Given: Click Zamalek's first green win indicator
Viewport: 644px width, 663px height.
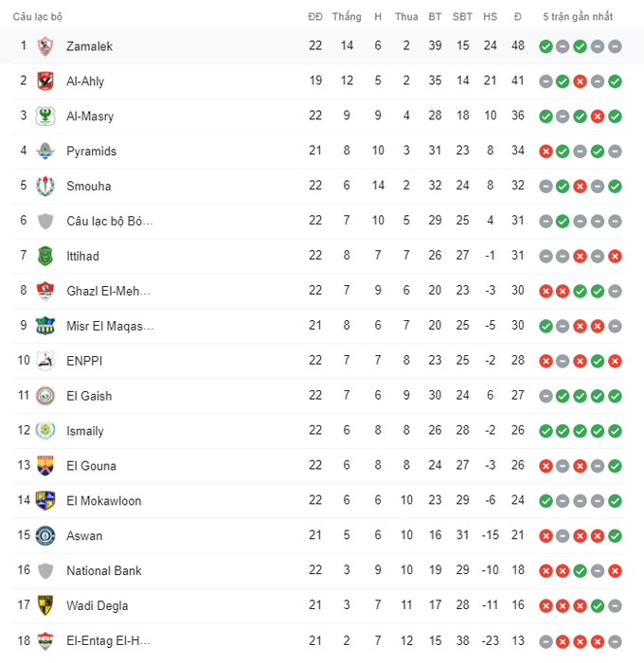Looking at the screenshot, I should 546,46.
